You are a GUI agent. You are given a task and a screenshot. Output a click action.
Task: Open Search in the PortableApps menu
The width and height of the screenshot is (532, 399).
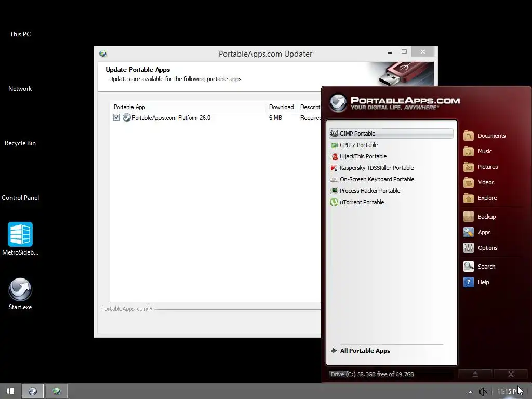480,267
